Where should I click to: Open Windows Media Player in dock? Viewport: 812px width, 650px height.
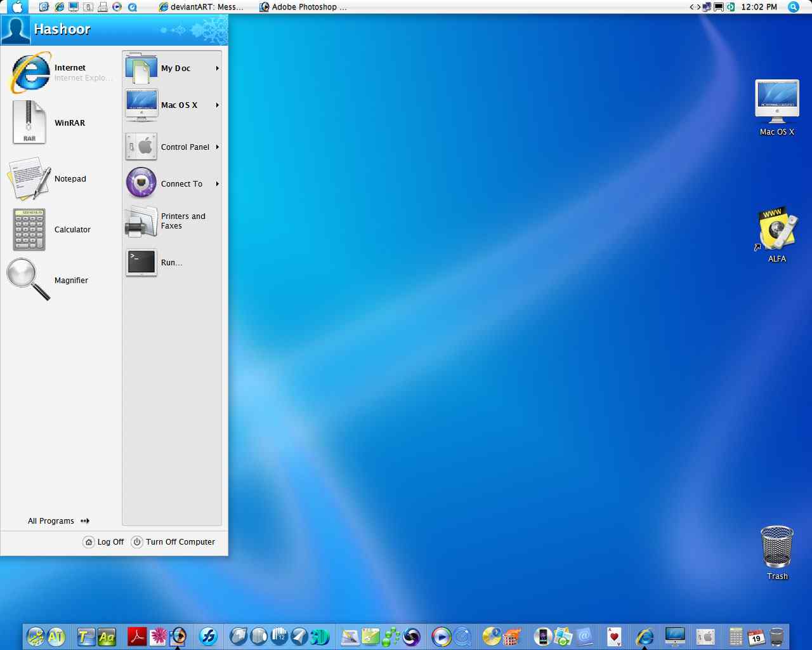[441, 636]
